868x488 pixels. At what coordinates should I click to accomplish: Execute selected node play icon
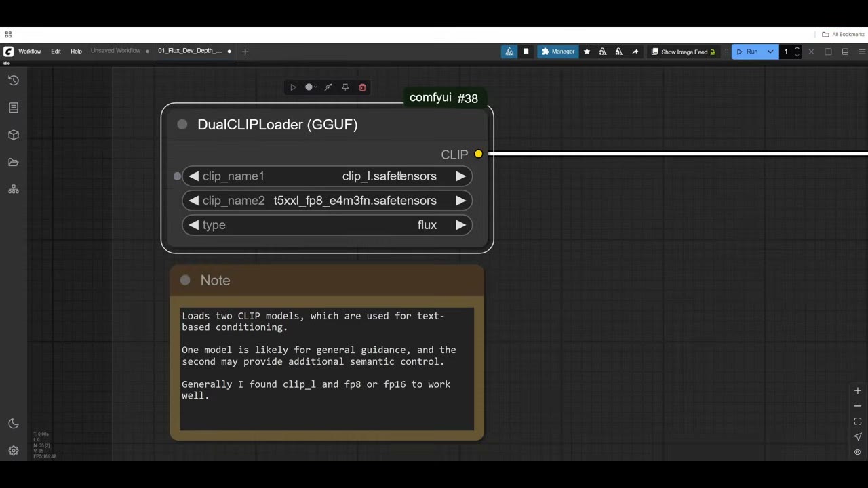293,87
